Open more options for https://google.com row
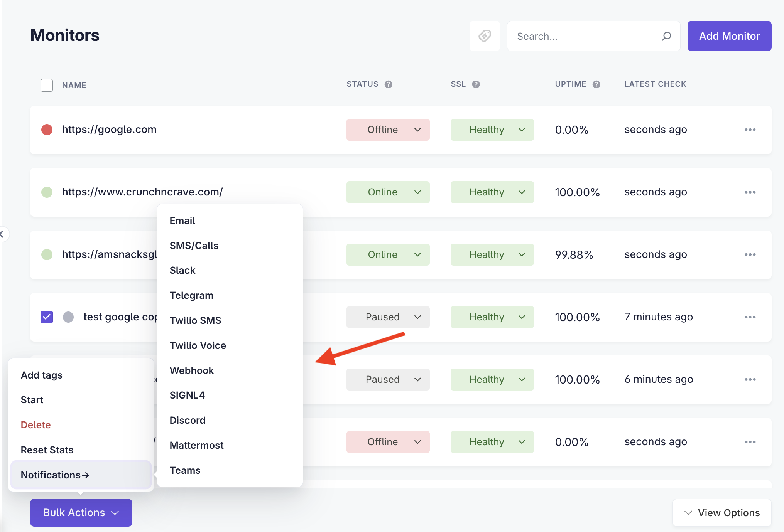The height and width of the screenshot is (532, 784). (750, 130)
